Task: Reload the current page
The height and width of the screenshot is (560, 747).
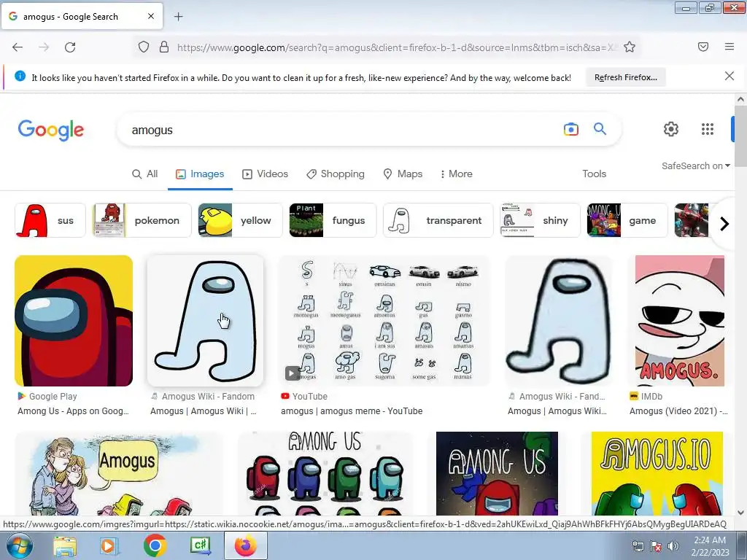Action: click(x=70, y=47)
